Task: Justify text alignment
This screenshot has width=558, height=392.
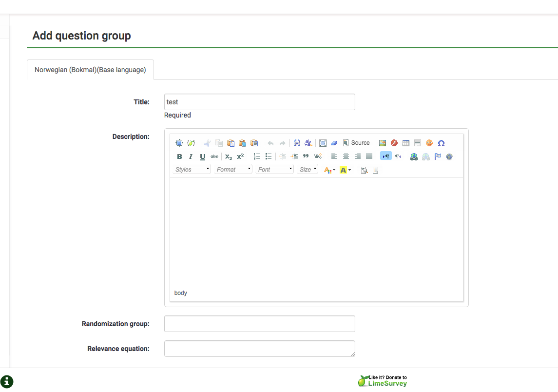Action: coord(369,157)
